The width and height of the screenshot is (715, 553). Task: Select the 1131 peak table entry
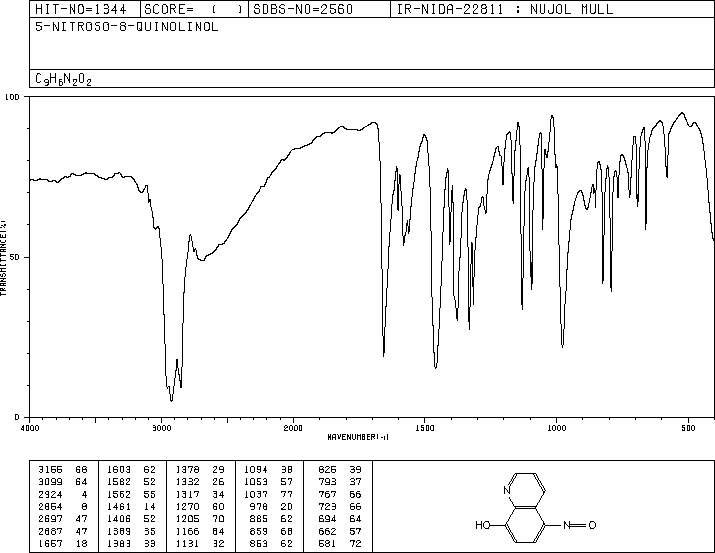(x=200, y=543)
